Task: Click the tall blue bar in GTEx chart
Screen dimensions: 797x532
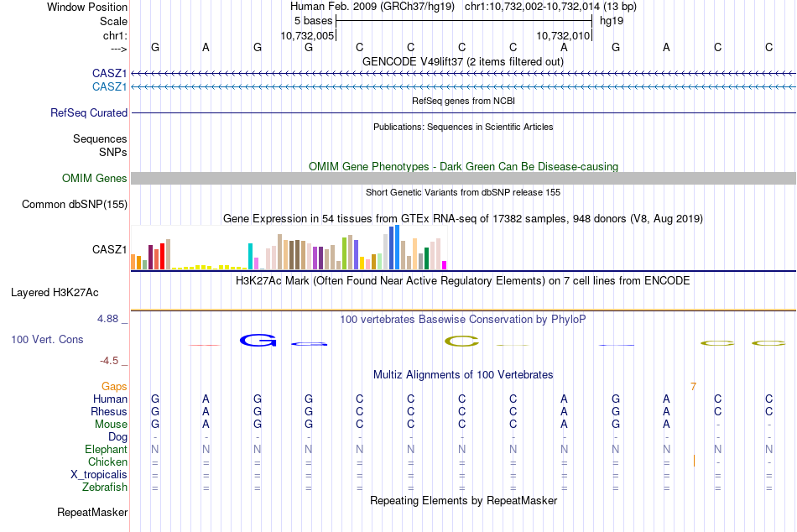Action: tap(397, 248)
